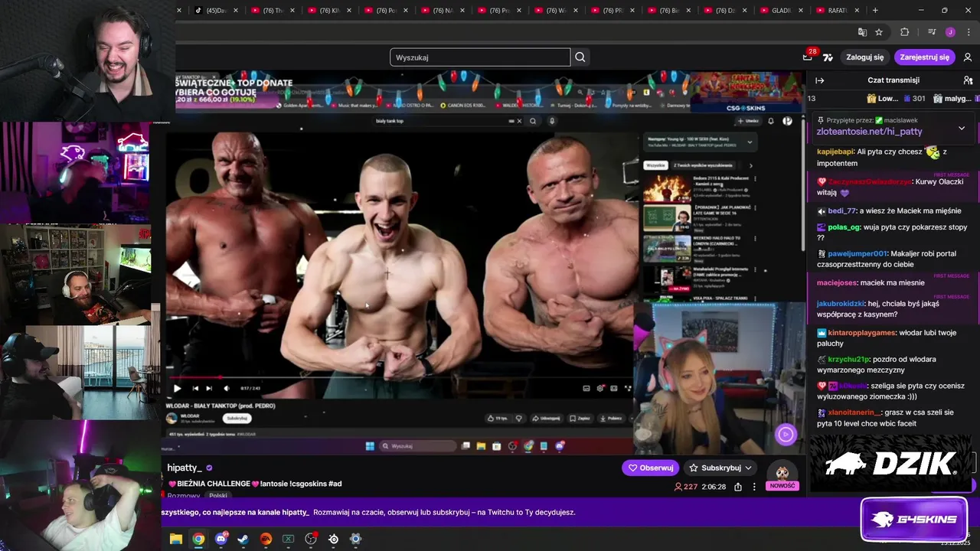Clear the YouTube search box with X
The height and width of the screenshot is (551, 980).
519,121
